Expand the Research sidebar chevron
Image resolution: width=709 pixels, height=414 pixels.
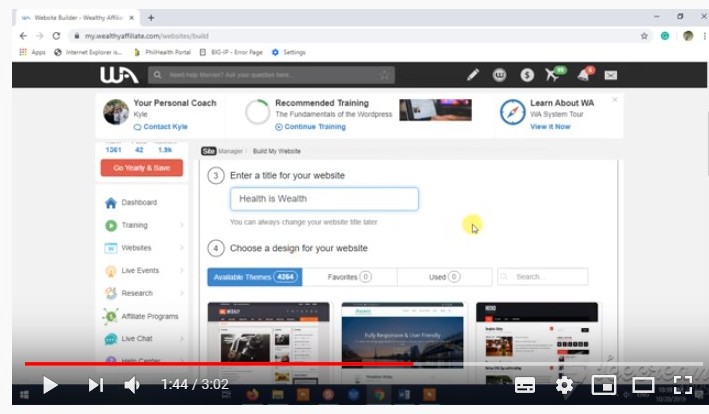pos(182,293)
